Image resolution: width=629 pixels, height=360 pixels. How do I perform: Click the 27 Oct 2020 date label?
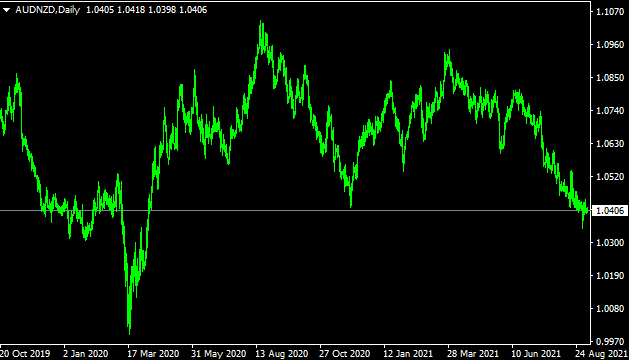click(345, 354)
